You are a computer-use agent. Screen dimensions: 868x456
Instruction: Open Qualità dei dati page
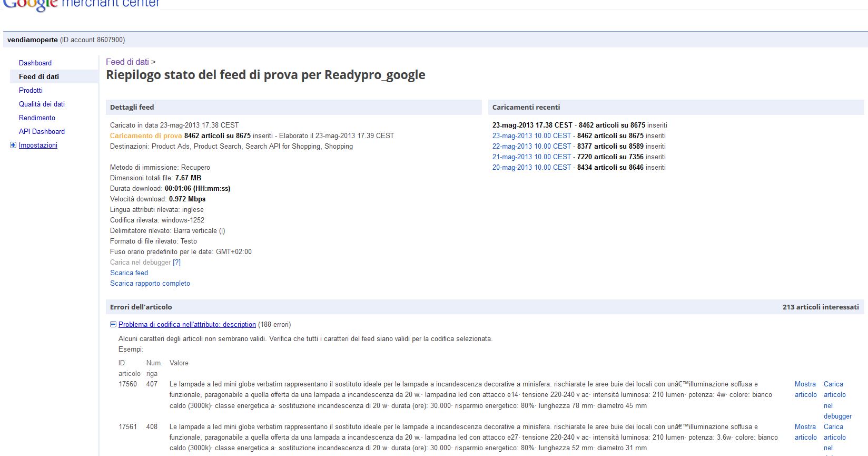[42, 104]
